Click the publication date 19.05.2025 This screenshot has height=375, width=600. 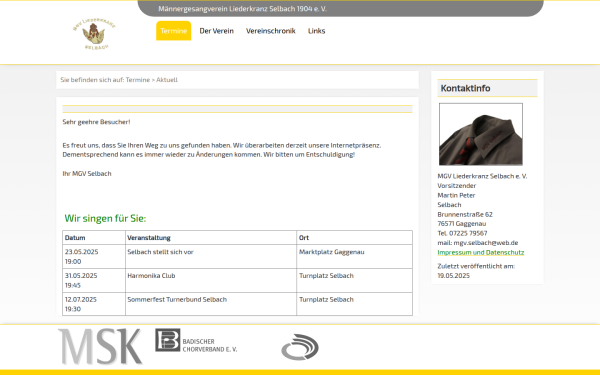coord(453,276)
